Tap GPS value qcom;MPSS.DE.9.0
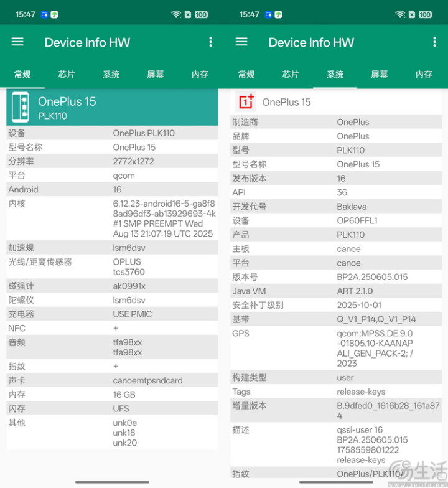This screenshot has height=488, width=448. pos(375,348)
